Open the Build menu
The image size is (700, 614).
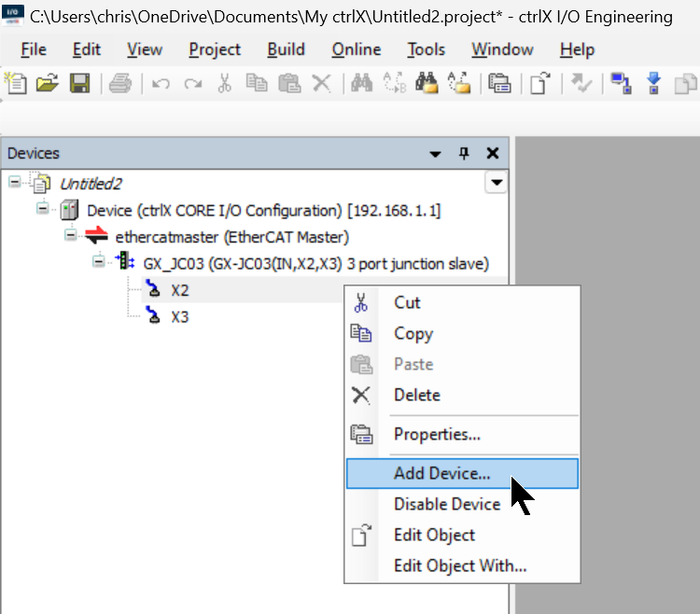click(287, 49)
